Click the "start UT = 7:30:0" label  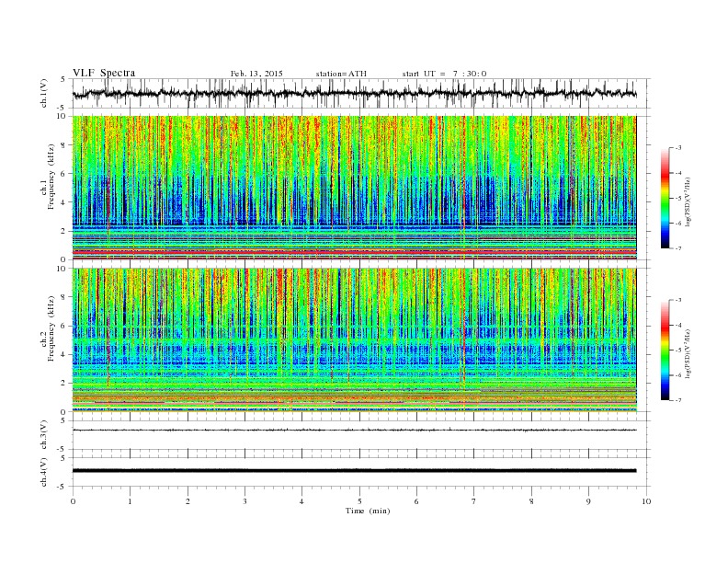444,74
